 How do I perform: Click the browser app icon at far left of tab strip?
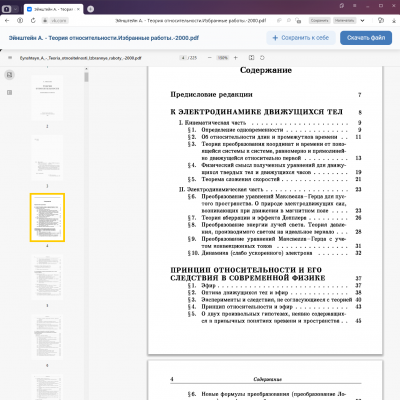click(x=6, y=9)
